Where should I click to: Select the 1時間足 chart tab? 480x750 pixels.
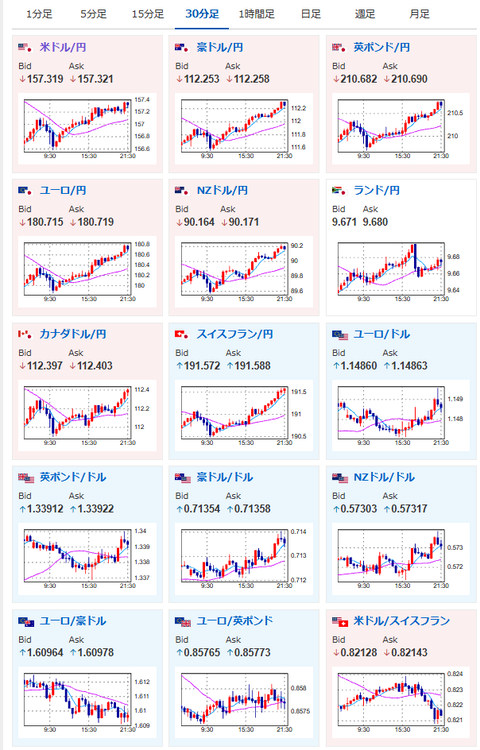coord(257,14)
